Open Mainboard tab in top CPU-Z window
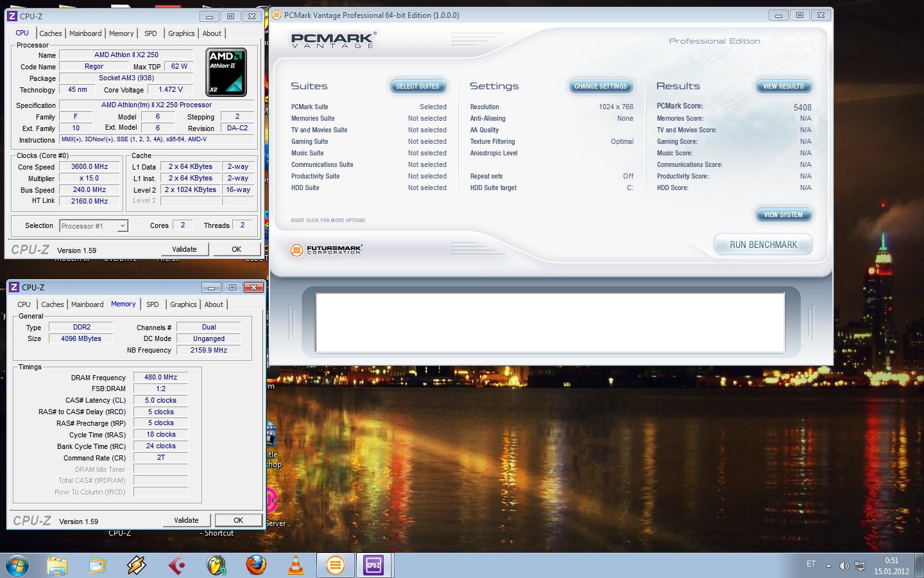This screenshot has width=924, height=578. (85, 33)
